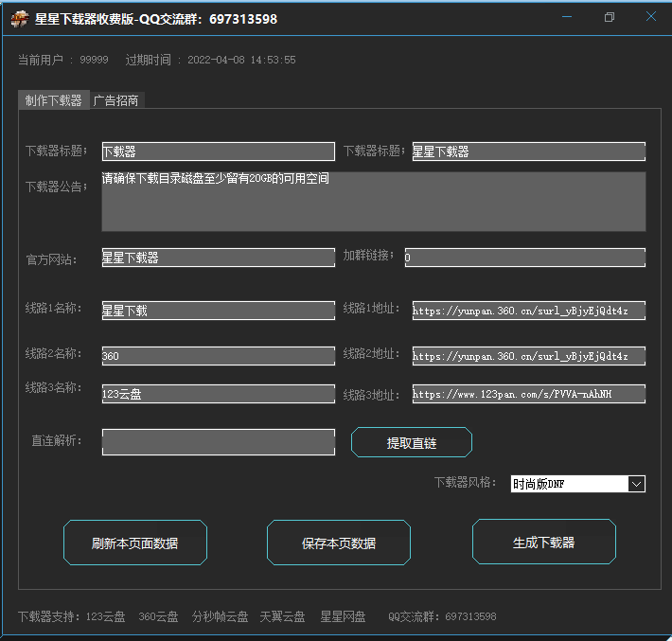Close the 星星下载器 window
672x641 pixels.
tap(651, 17)
